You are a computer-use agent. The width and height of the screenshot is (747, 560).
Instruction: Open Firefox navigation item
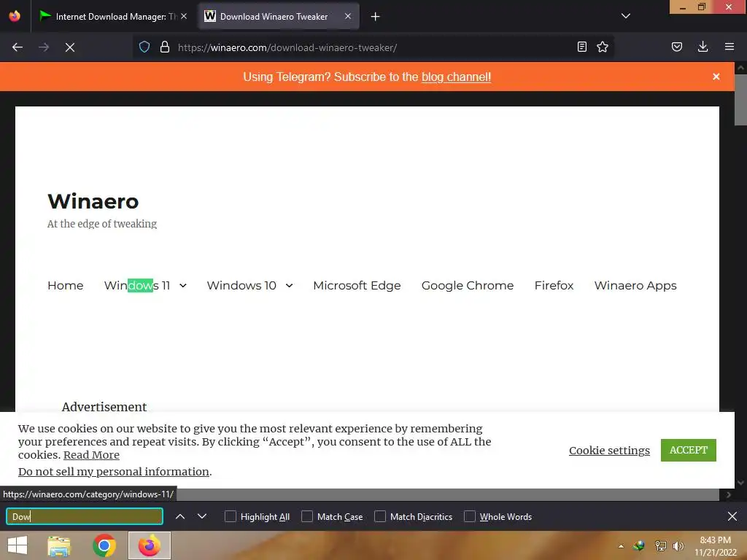click(554, 285)
